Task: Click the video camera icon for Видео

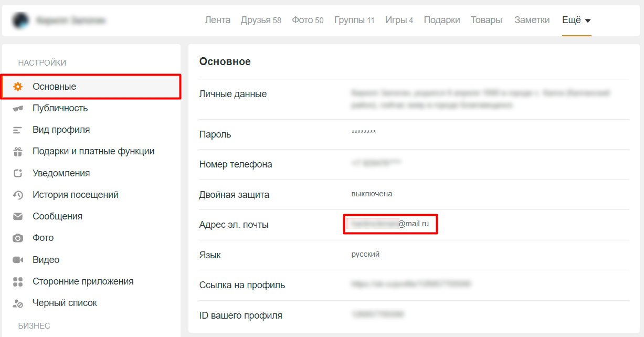Action: (18, 260)
